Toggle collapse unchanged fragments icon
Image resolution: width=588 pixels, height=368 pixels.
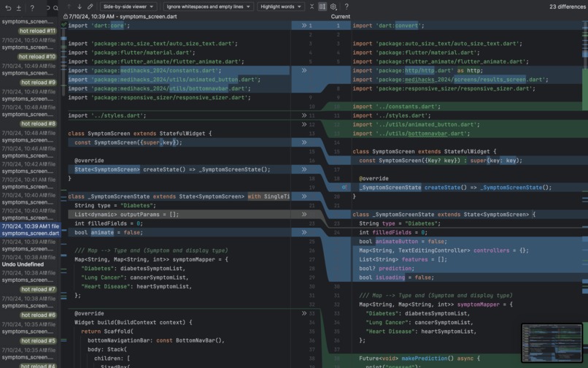[x=312, y=7]
